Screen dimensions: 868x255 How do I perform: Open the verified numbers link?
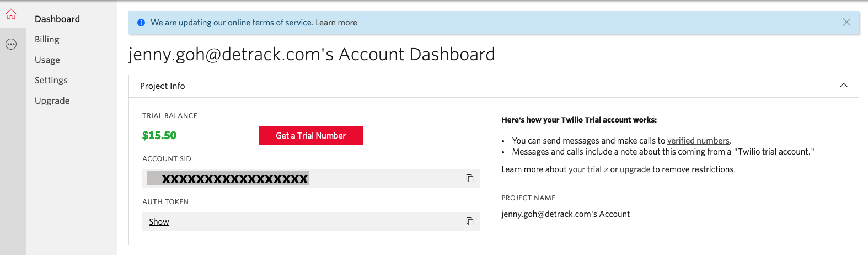point(698,141)
